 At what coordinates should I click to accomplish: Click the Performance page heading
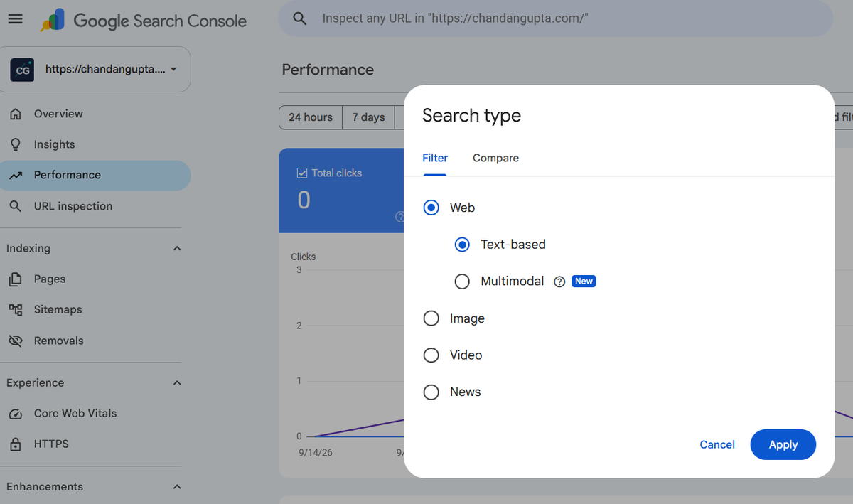point(328,70)
